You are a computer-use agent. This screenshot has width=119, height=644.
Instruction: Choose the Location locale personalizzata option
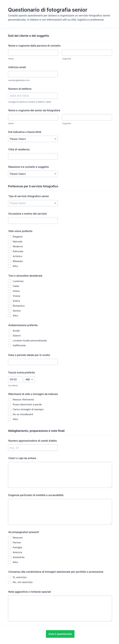click(9, 340)
